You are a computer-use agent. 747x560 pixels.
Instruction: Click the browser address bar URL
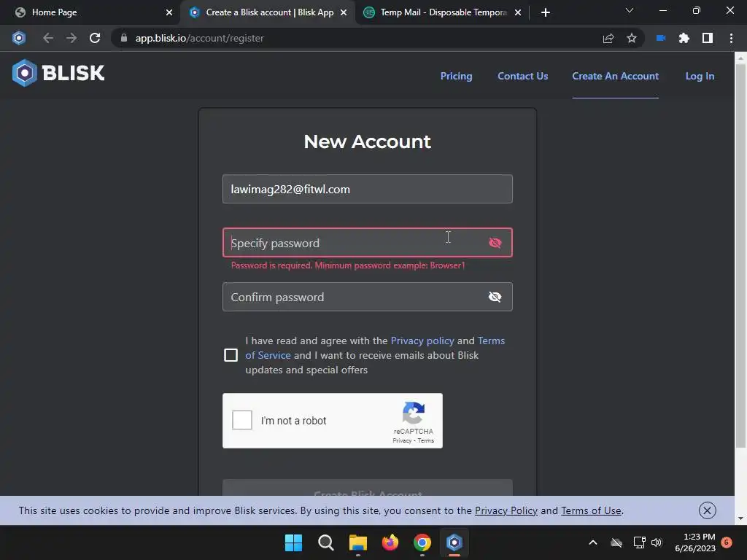pyautogui.click(x=199, y=38)
